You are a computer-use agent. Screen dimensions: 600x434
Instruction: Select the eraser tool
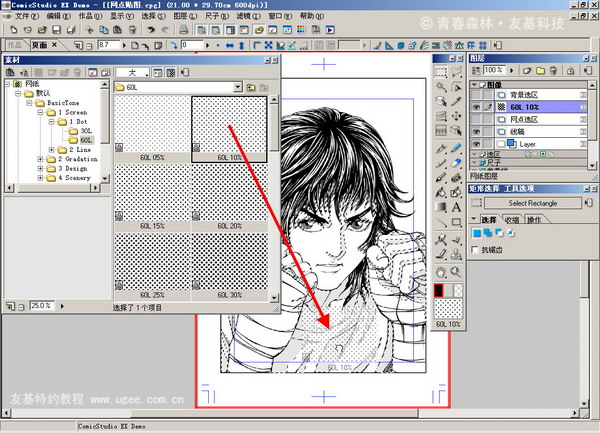tap(456, 163)
